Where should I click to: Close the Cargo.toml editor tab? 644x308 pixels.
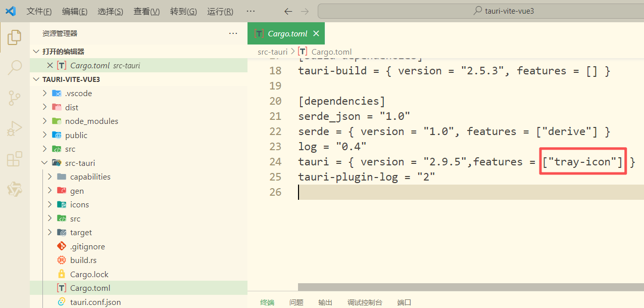[x=316, y=33]
